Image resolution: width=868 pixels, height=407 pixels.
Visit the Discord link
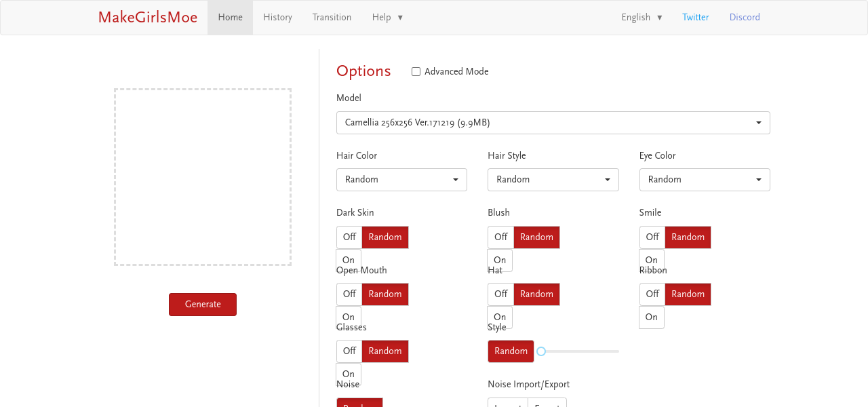[x=745, y=18]
